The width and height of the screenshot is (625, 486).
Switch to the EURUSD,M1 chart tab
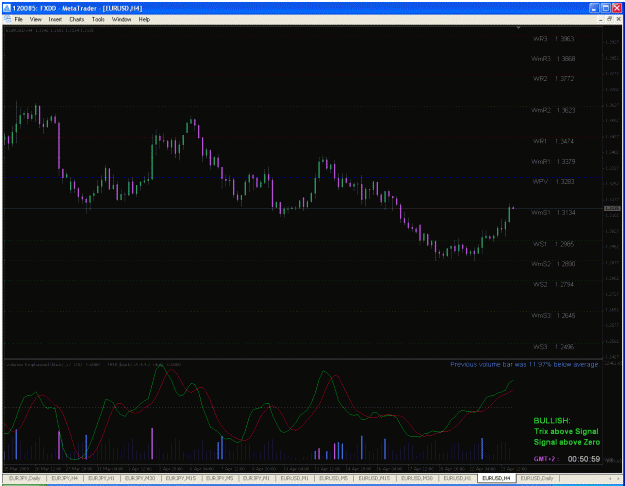click(294, 478)
